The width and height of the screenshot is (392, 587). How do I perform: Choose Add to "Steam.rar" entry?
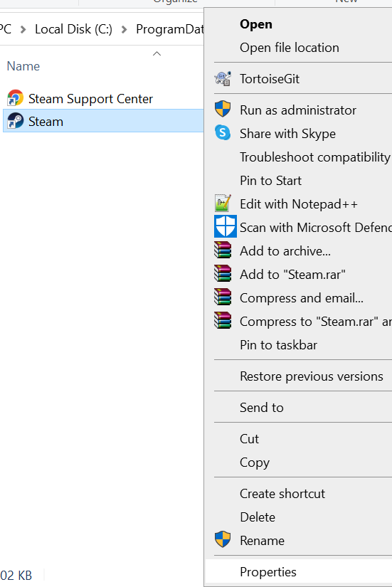point(292,275)
